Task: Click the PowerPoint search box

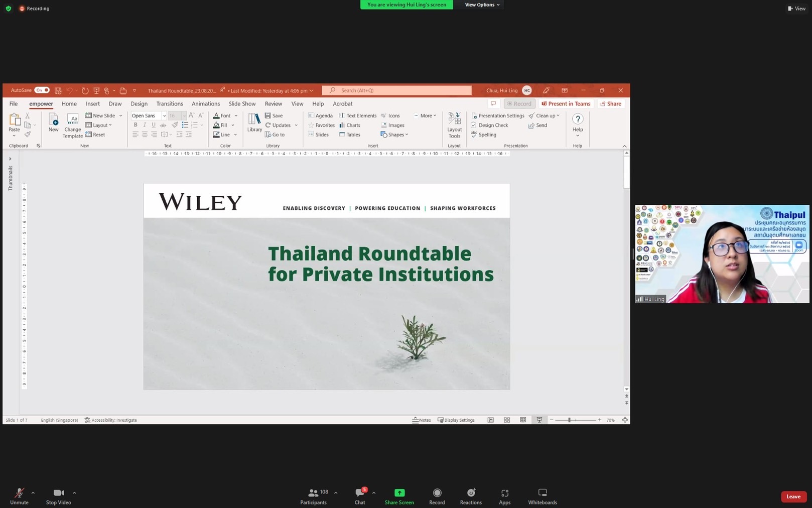Action: [x=397, y=90]
